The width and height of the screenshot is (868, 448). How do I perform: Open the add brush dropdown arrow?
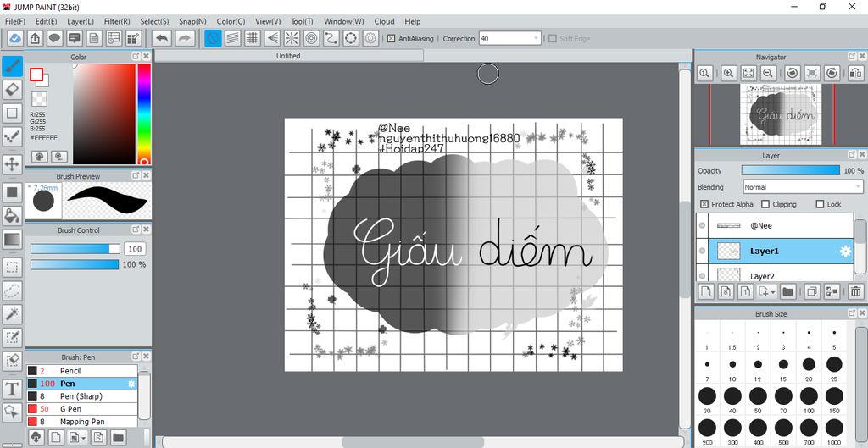83,438
